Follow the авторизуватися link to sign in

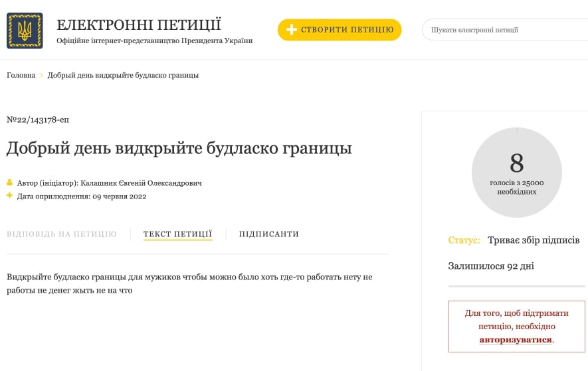pos(516,340)
